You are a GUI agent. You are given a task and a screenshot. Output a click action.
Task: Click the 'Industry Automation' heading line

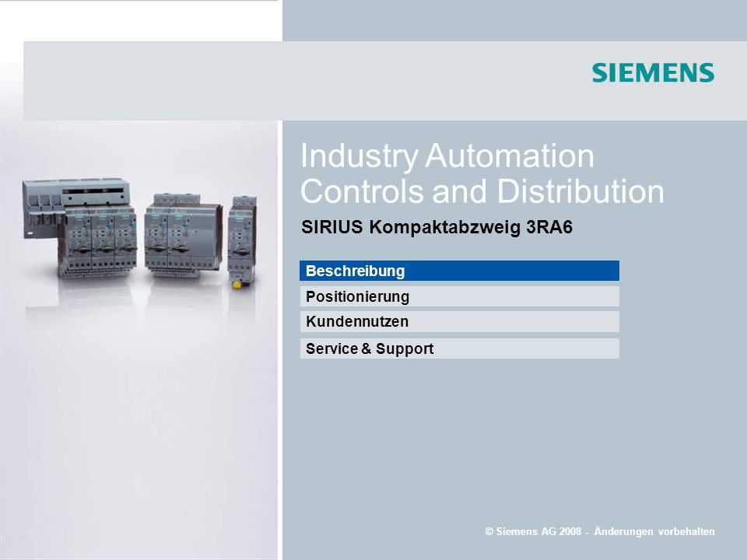[x=447, y=156]
